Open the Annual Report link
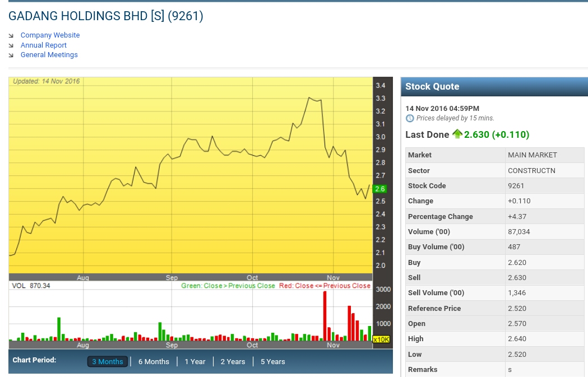 coord(44,45)
